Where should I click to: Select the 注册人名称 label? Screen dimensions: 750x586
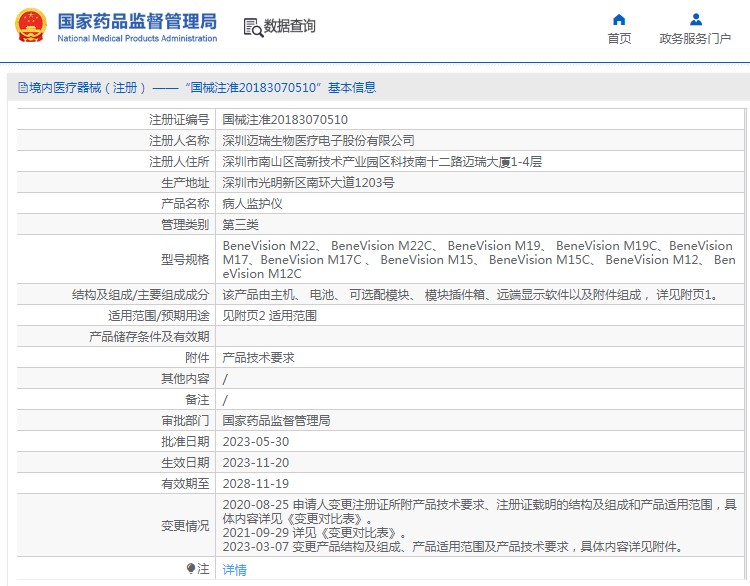[x=179, y=141]
